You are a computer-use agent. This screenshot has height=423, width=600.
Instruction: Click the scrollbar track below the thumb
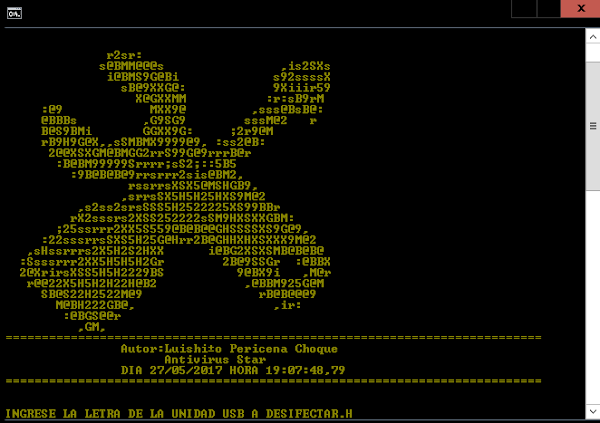(x=593, y=297)
